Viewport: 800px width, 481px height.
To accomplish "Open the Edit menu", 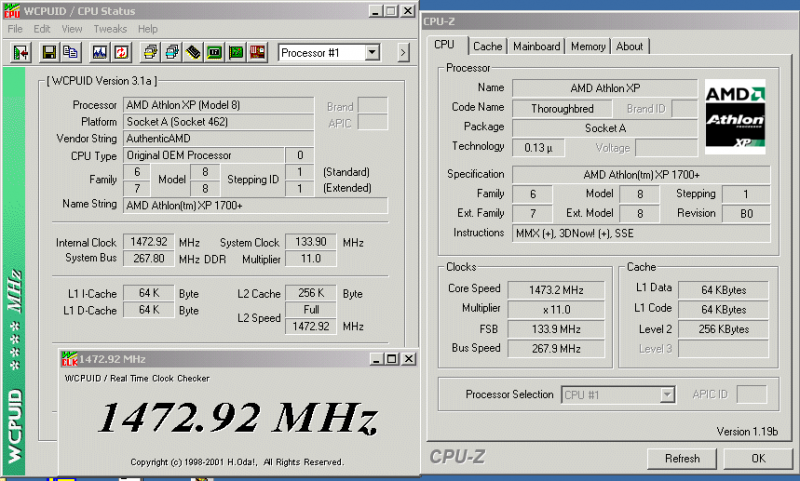I will tap(42, 29).
